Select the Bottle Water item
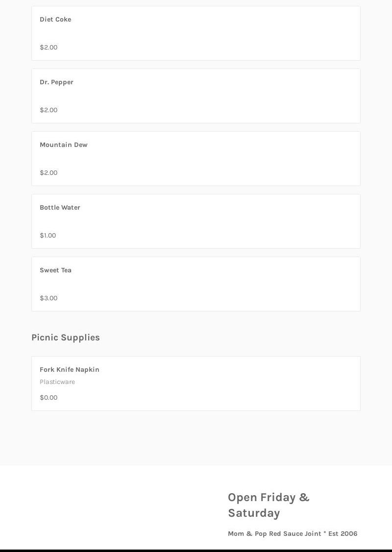 (60, 208)
